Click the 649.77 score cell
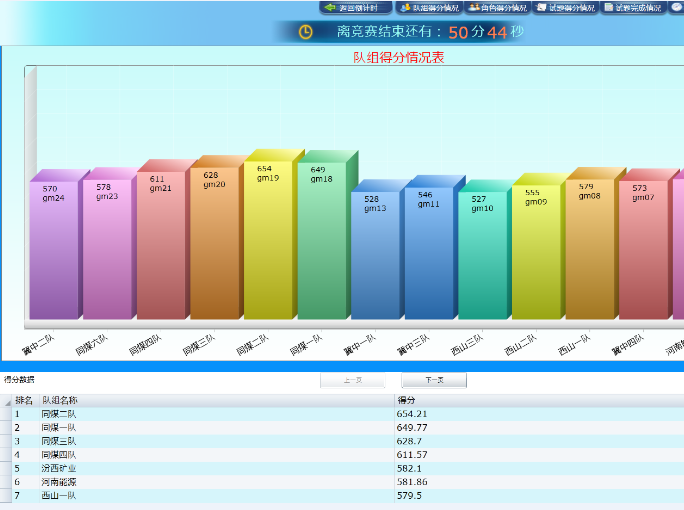Screen dimensions: 684x510 [411, 428]
